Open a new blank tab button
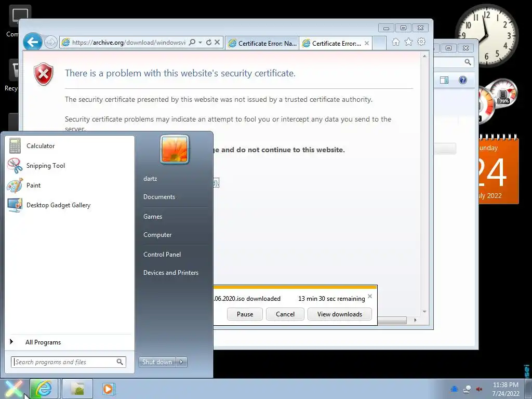 pos(379,44)
